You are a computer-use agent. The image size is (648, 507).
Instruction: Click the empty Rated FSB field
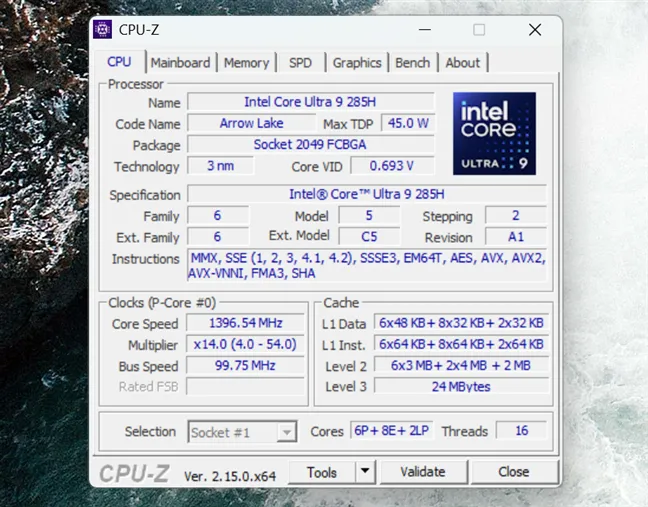245,387
